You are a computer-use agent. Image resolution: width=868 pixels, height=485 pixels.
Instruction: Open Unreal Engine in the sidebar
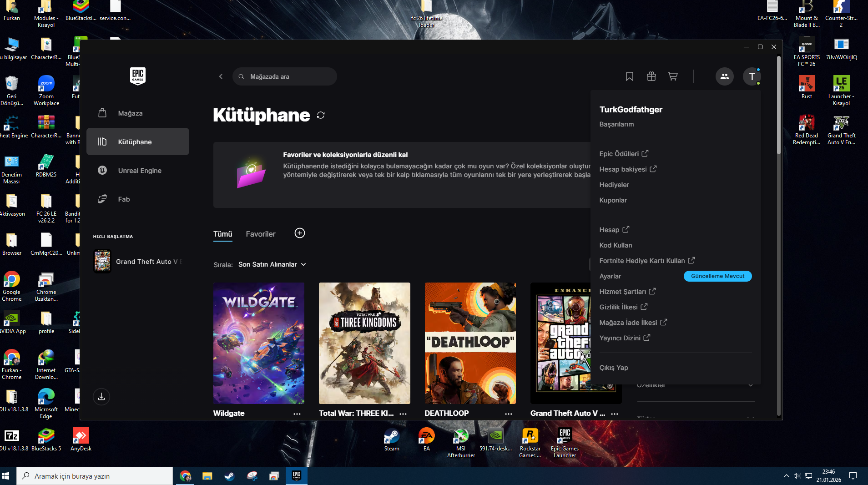(138, 171)
